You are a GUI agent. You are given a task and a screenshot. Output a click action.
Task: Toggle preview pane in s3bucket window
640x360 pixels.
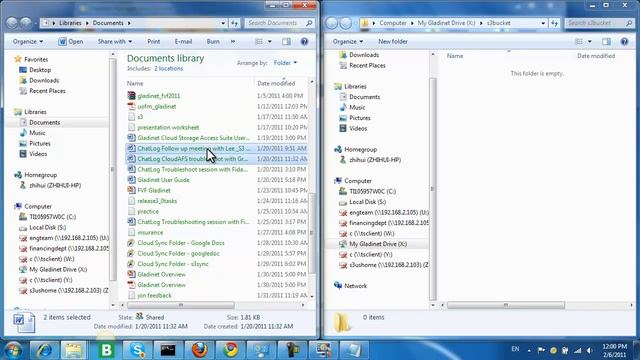tap(606, 42)
